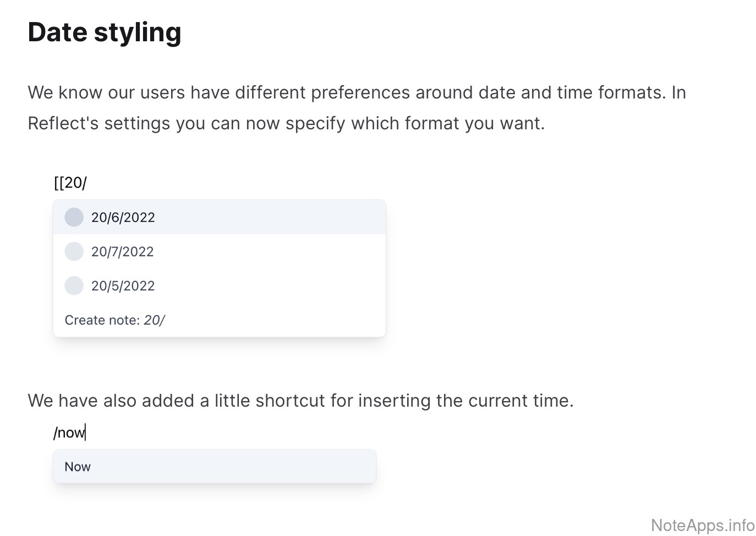The height and width of the screenshot is (536, 756).
Task: Select the "Now" command option
Action: [78, 467]
